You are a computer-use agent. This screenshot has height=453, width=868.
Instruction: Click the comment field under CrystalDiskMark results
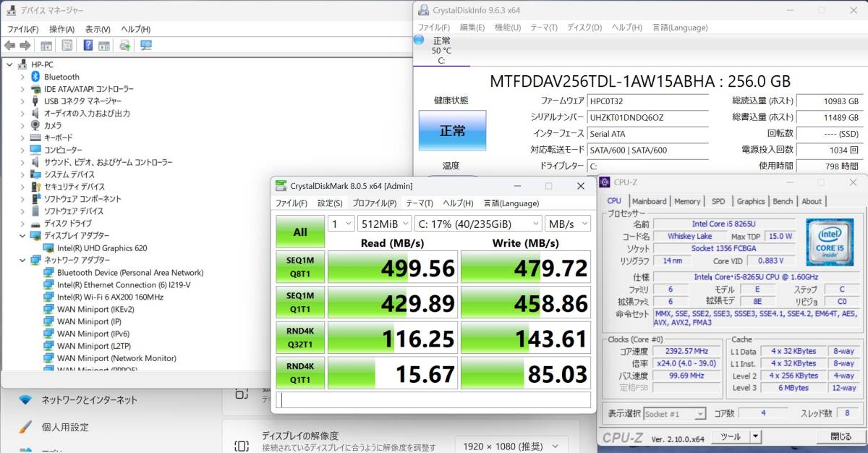point(433,400)
